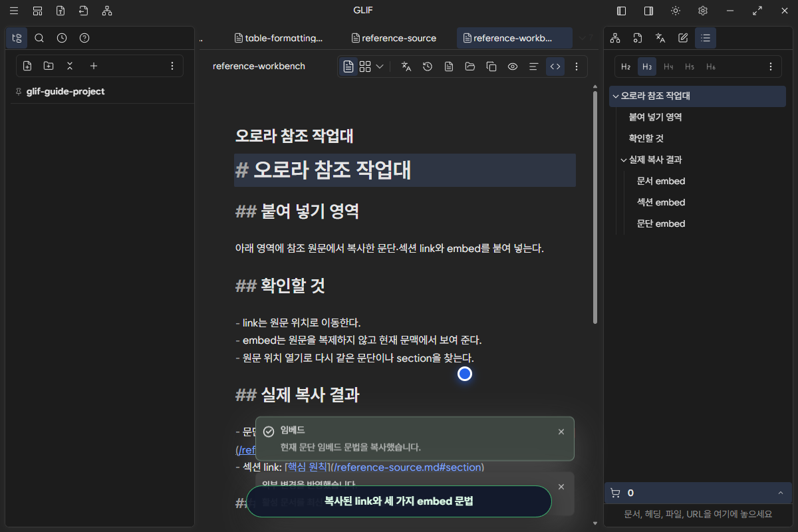Jump to 문서 embed in outline
This screenshot has width=798, height=532.
click(x=660, y=181)
